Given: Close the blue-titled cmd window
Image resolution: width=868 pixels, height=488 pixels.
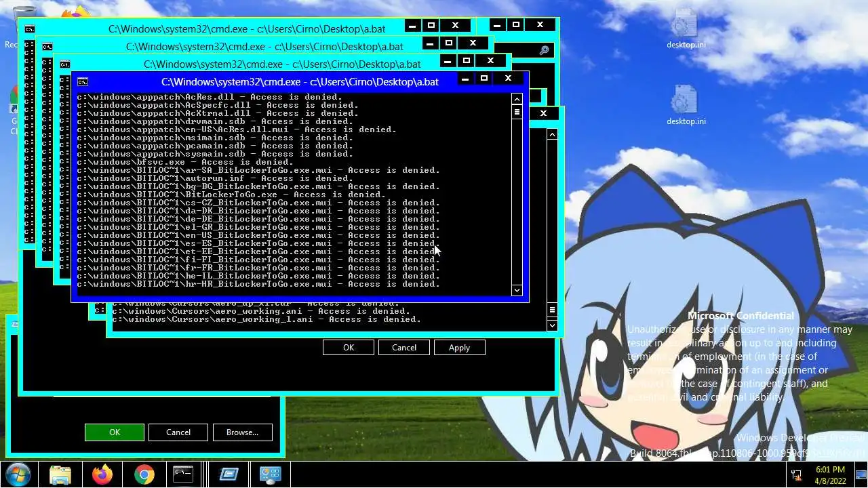Looking at the screenshot, I should [x=508, y=79].
